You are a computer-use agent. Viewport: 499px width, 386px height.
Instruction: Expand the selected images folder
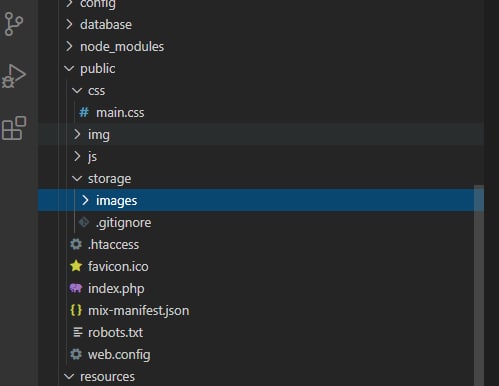tap(85, 200)
